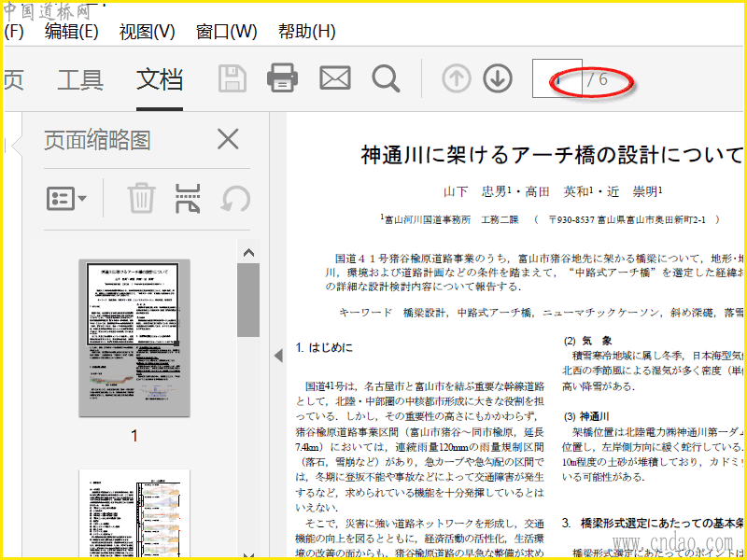Click the 富山河川国道事務所 affiliation line

pos(550,219)
